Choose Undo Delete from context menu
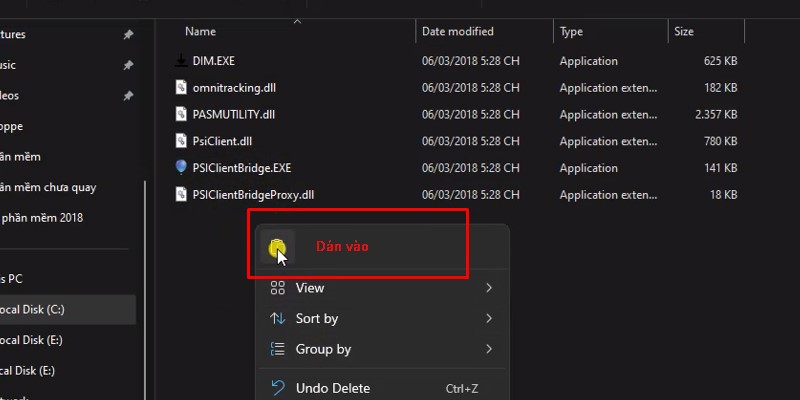This screenshot has height=400, width=800. (333, 388)
